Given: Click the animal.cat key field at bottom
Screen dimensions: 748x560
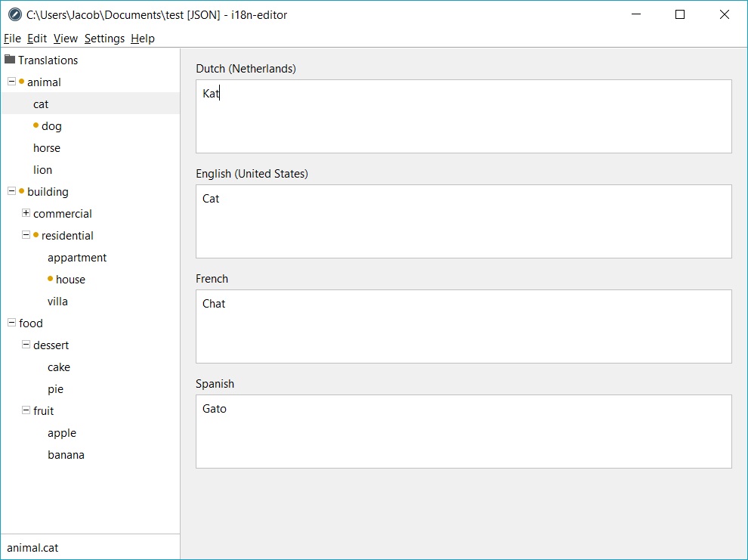Looking at the screenshot, I should tap(91, 548).
